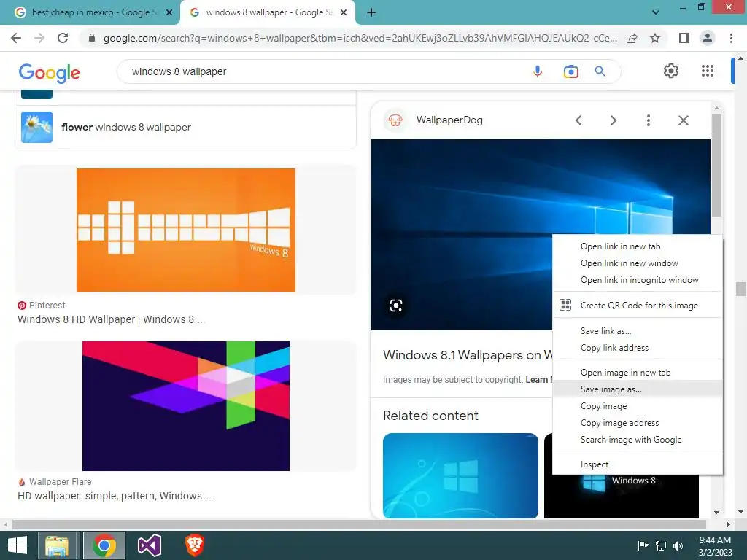Close the 'windows 8 wallpaper' tab
Screen dimensions: 747x560
[344, 13]
